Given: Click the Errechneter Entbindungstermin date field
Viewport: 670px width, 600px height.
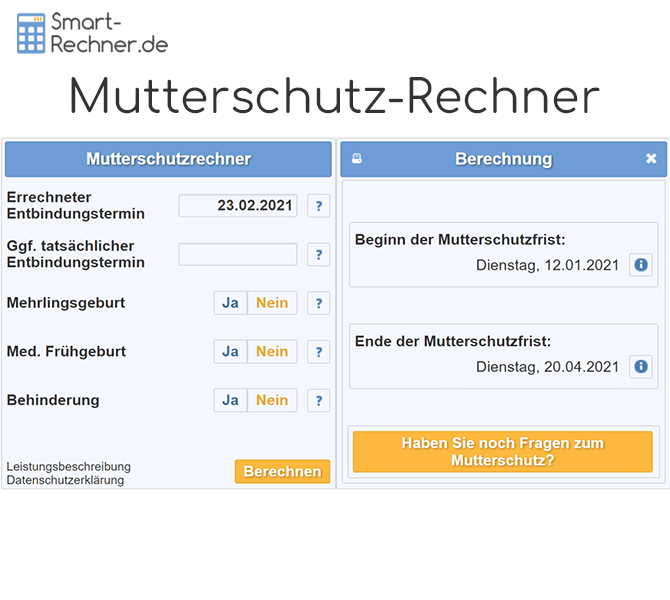Looking at the screenshot, I should 238,206.
